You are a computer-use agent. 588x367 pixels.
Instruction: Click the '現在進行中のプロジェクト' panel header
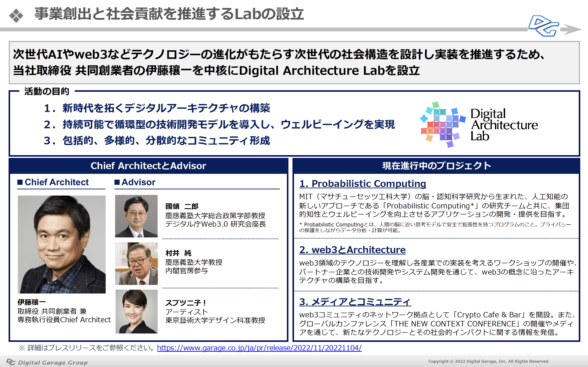436,166
